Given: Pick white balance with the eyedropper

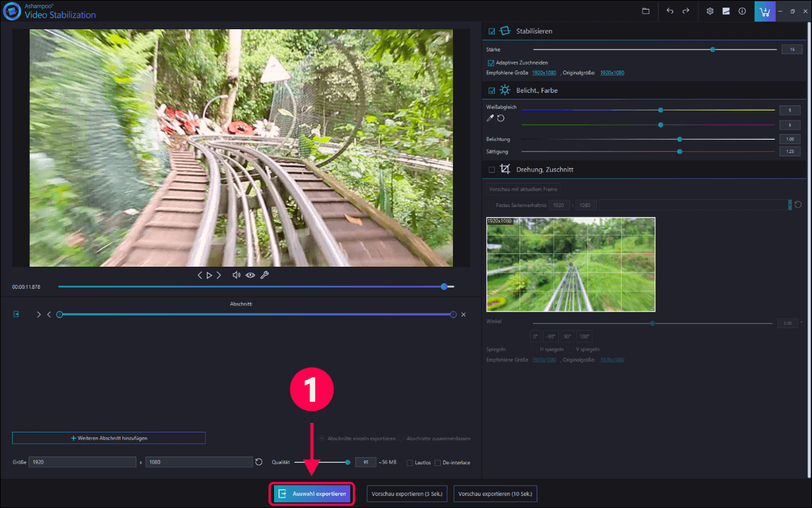Looking at the screenshot, I should pyautogui.click(x=490, y=118).
